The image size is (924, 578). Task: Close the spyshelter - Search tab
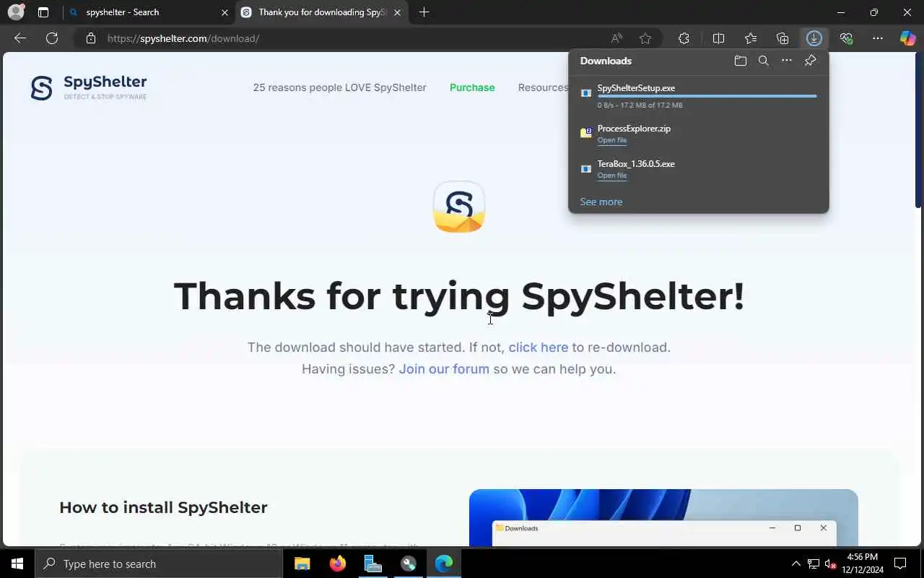coord(225,12)
